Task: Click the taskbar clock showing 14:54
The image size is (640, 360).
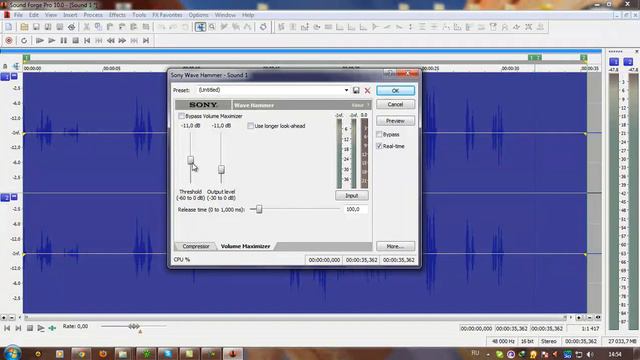Action: [x=615, y=354]
